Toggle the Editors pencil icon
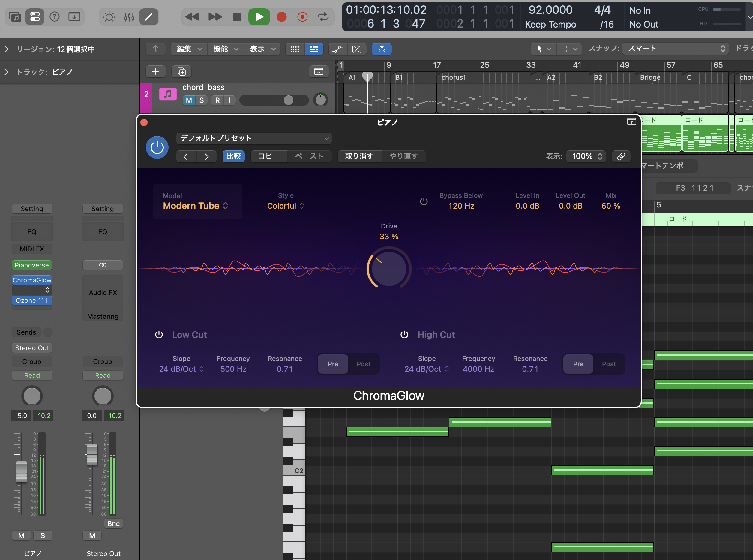Viewport: 753px width, 560px height. click(148, 16)
